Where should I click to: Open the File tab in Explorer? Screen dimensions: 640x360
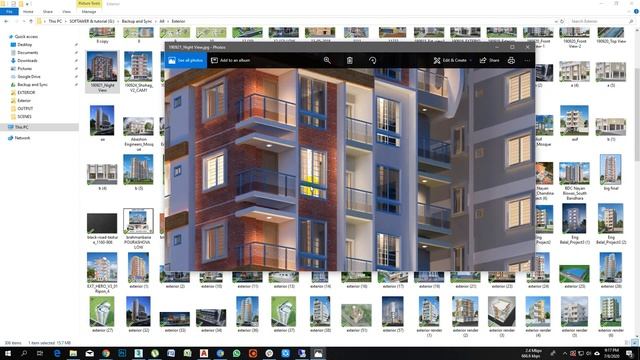9,12
